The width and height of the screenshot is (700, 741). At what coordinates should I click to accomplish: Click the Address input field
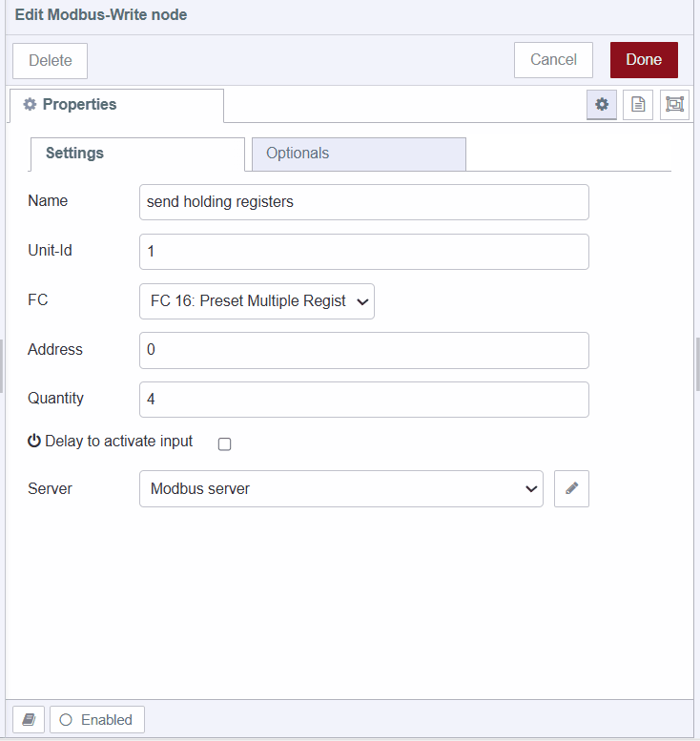tap(363, 350)
